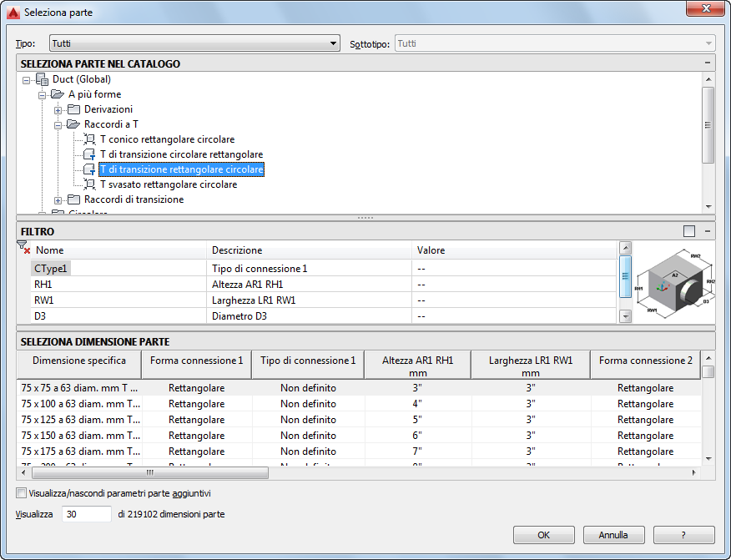This screenshot has width=731, height=560.
Task: Click the part preview image of the T fitting
Action: pyautogui.click(x=674, y=283)
